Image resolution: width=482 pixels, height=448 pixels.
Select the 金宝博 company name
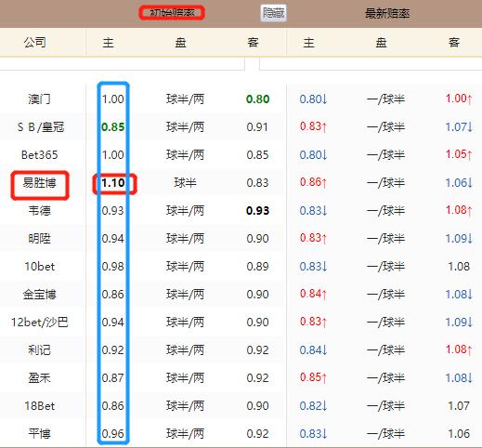point(39,295)
